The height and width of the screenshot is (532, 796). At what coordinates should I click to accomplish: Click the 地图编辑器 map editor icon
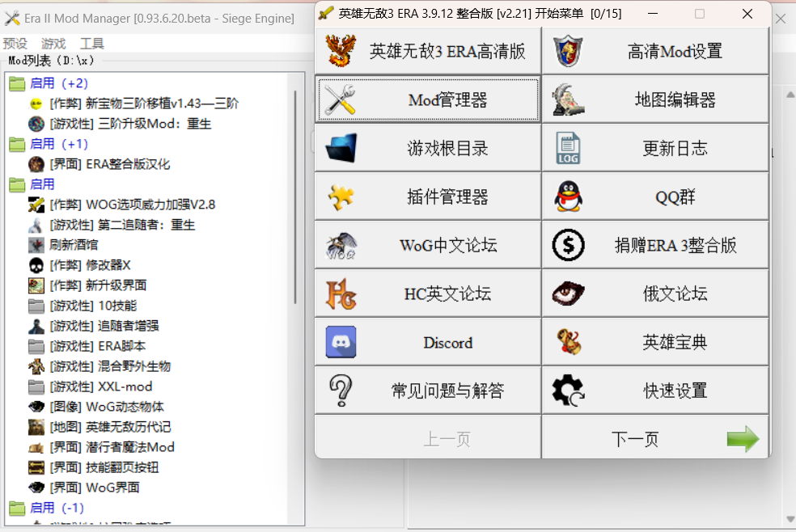click(568, 99)
